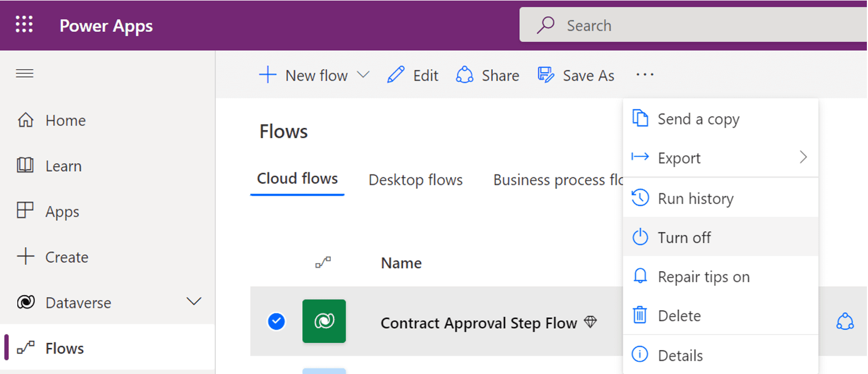The image size is (868, 374).
Task: Choose Delete from the menu
Action: click(721, 316)
